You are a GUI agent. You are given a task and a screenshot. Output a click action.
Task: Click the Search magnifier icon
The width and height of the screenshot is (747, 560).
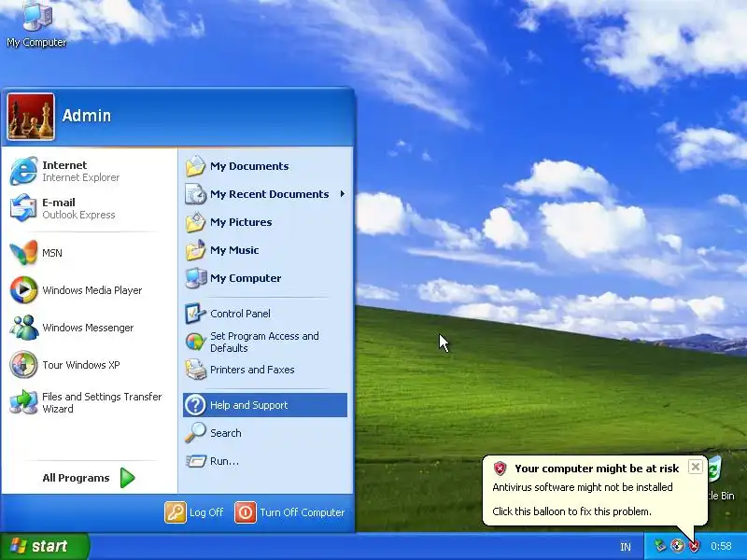point(195,433)
